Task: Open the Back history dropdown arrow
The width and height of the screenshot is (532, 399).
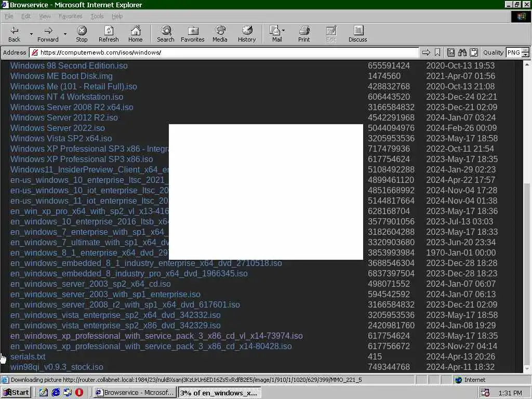Action: click(x=31, y=34)
